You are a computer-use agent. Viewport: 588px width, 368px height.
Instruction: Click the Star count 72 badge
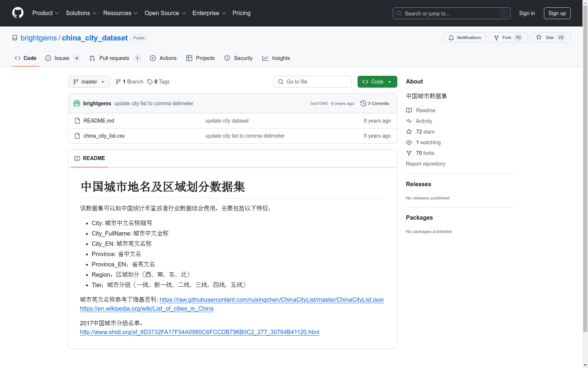point(561,38)
